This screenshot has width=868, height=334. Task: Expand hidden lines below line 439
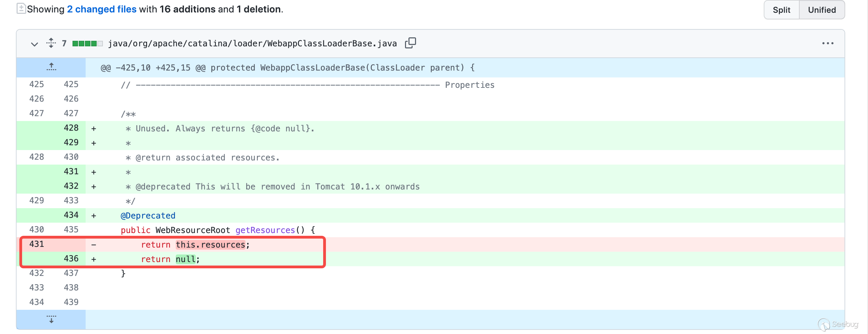51,319
